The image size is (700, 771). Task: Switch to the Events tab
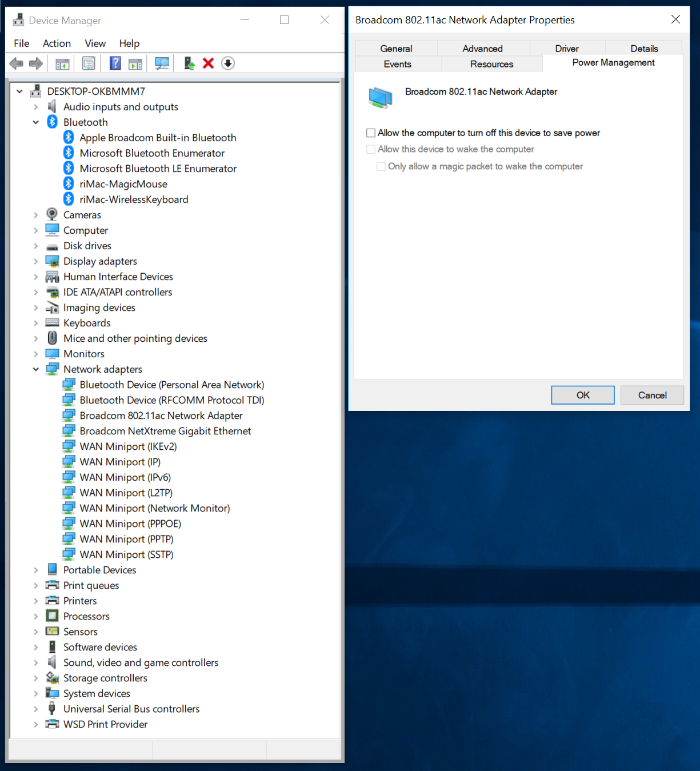point(398,64)
